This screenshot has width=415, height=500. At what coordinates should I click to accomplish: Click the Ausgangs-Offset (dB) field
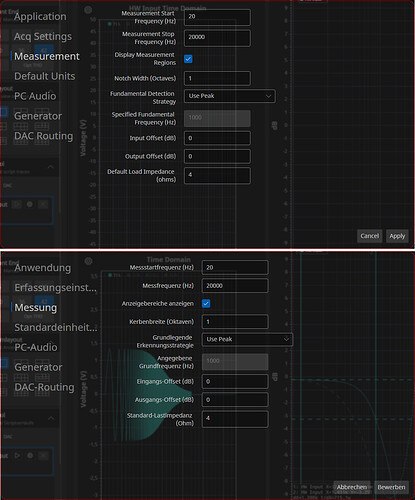[x=235, y=400]
